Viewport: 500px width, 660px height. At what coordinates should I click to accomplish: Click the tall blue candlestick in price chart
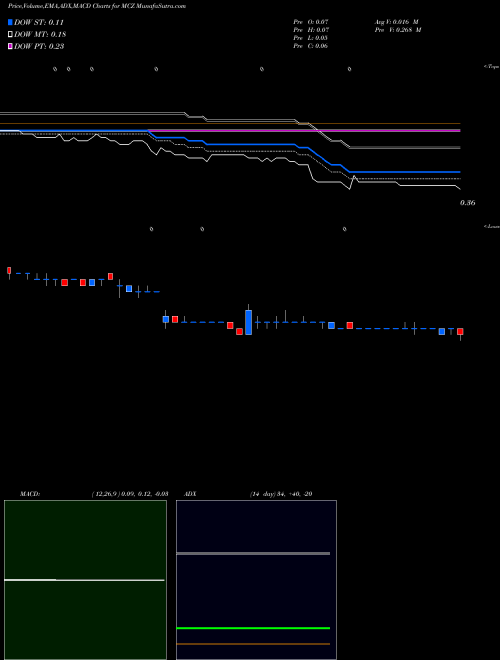(x=249, y=322)
